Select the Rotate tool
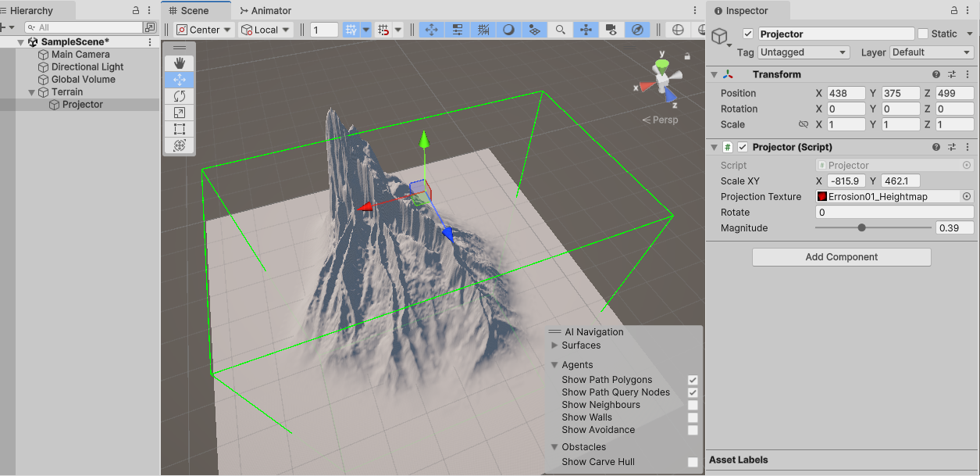Image resolution: width=980 pixels, height=476 pixels. coord(179,96)
